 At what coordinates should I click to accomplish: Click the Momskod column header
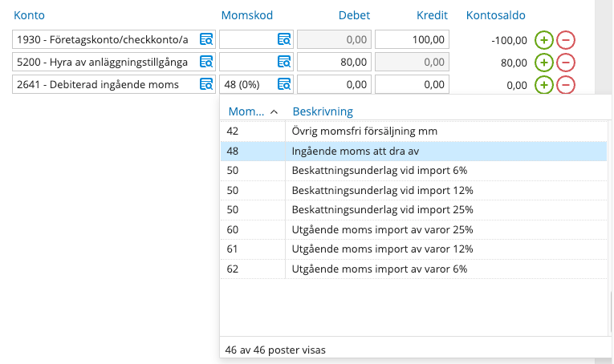click(246, 15)
